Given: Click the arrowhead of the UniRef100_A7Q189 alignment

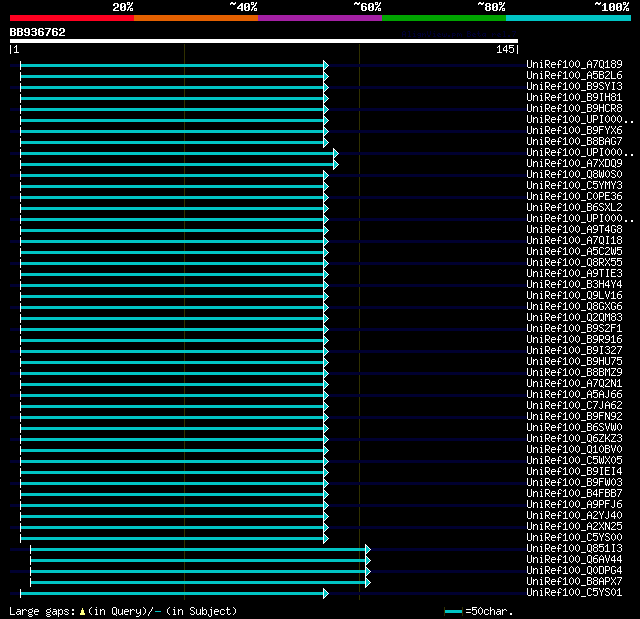Looking at the screenshot, I should coord(326,65).
